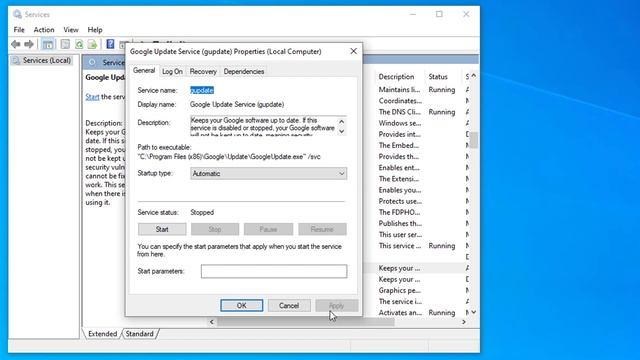Click inside the Description text box
Image resolution: width=640 pixels, height=360 pixels.
click(x=263, y=126)
